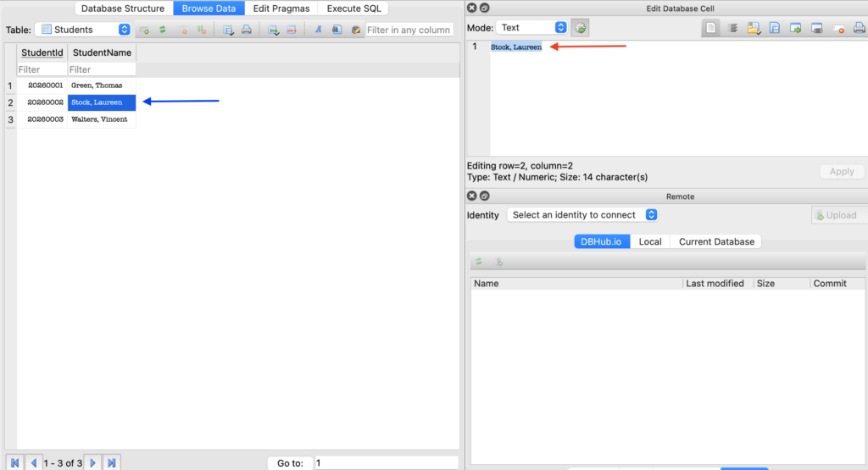Click the delete record icon in browse toolbar
The width and height of the screenshot is (868, 470).
click(x=292, y=30)
